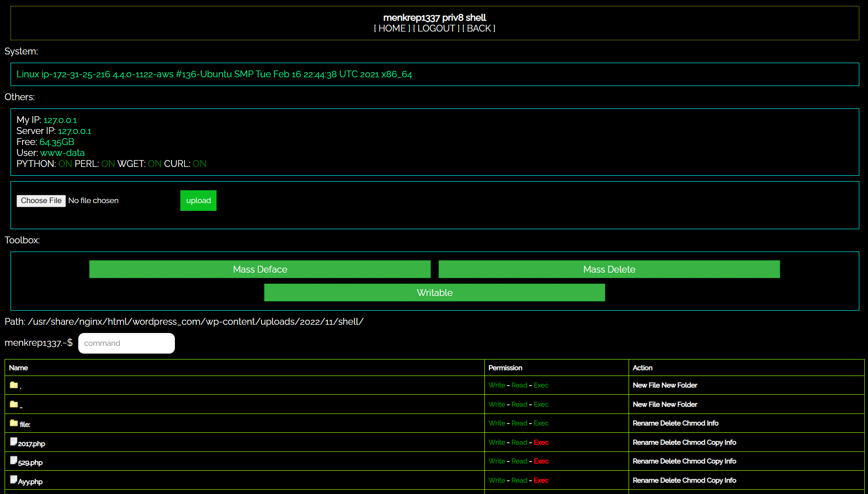
Task: Open the Ayy.php file name
Action: 30,482
